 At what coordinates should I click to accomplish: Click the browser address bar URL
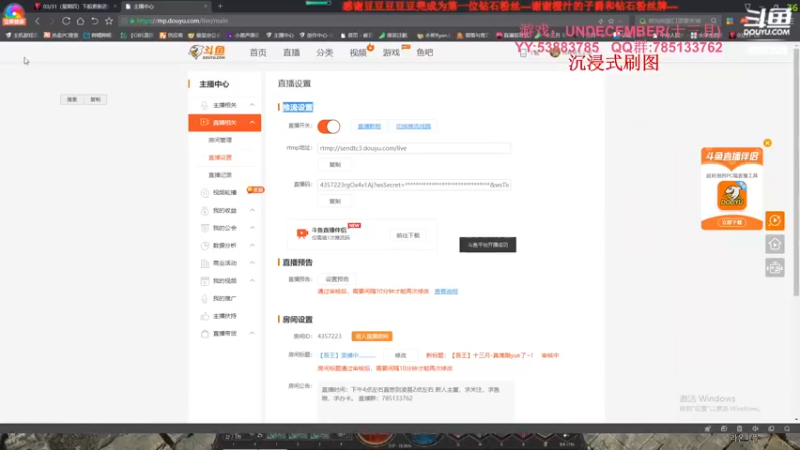[x=182, y=21]
